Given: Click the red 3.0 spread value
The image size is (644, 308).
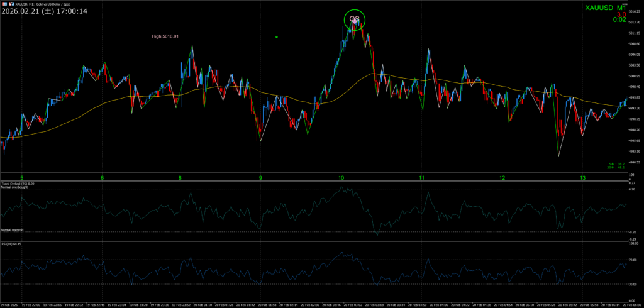Looking at the screenshot, I should 620,14.
